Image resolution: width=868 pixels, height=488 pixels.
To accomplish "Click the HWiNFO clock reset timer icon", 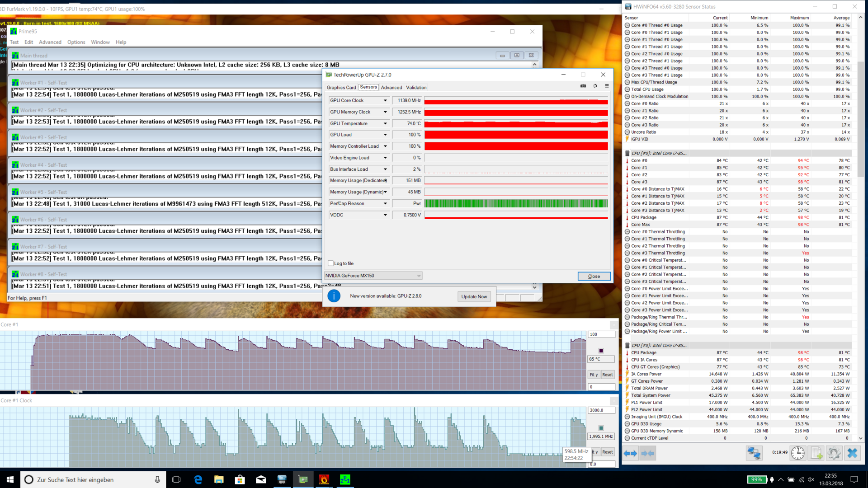I will pos(797,453).
